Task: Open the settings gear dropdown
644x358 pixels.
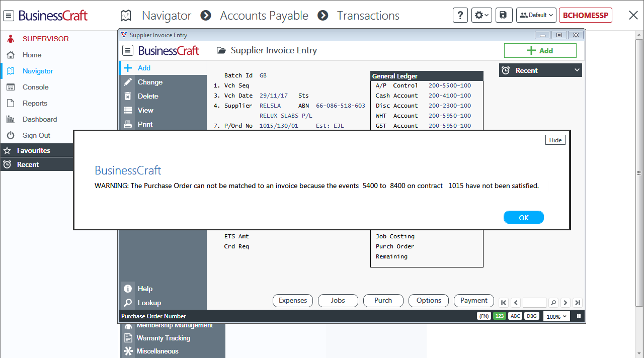Action: click(x=481, y=15)
